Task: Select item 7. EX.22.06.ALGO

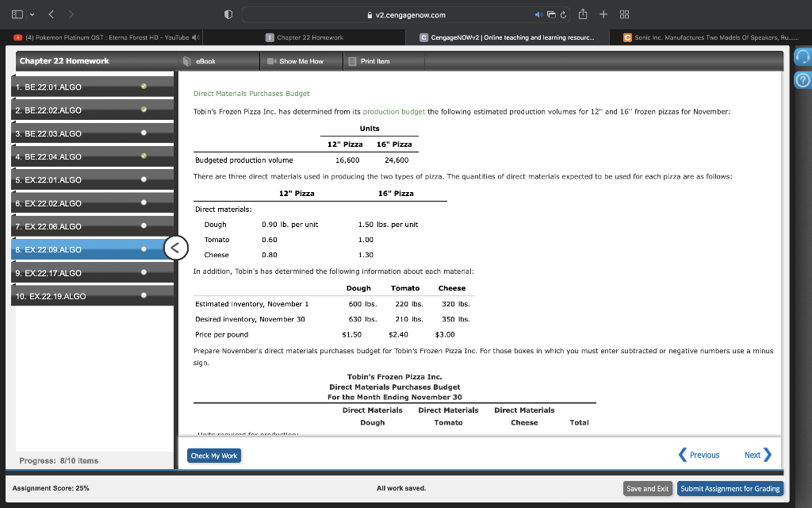Action: [x=92, y=226]
